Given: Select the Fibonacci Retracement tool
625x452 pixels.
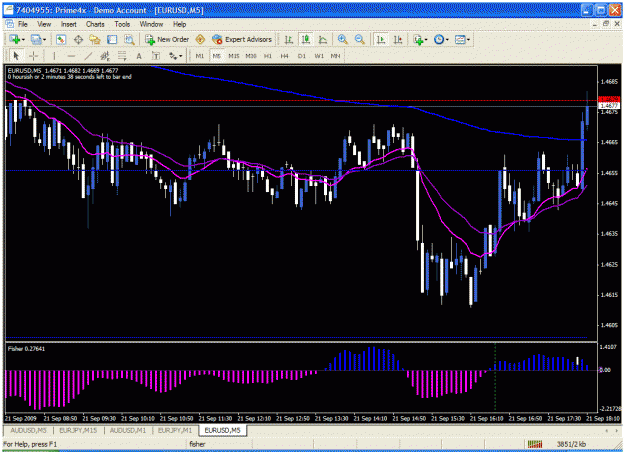Looking at the screenshot, I should pos(122,56).
